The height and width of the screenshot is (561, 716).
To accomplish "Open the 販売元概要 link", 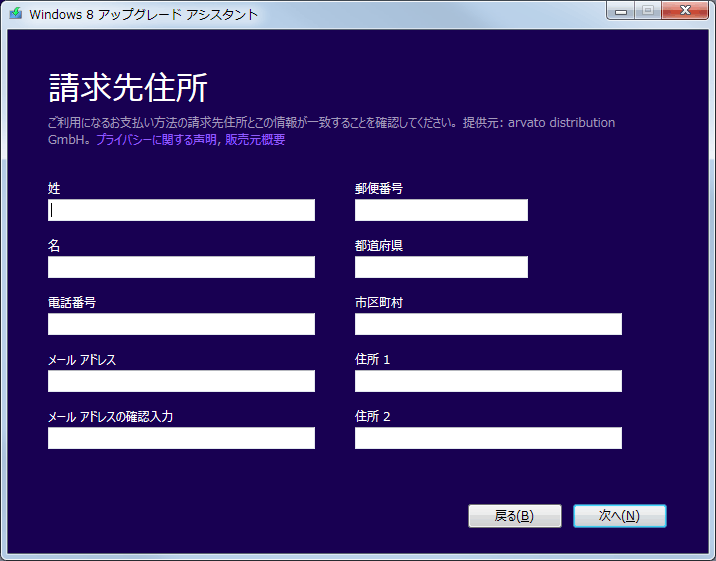I will pos(255,140).
